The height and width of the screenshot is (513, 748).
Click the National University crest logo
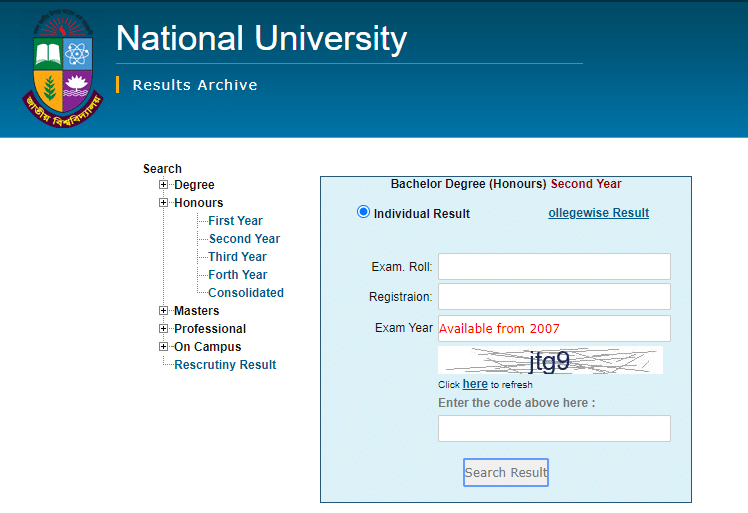tap(62, 68)
